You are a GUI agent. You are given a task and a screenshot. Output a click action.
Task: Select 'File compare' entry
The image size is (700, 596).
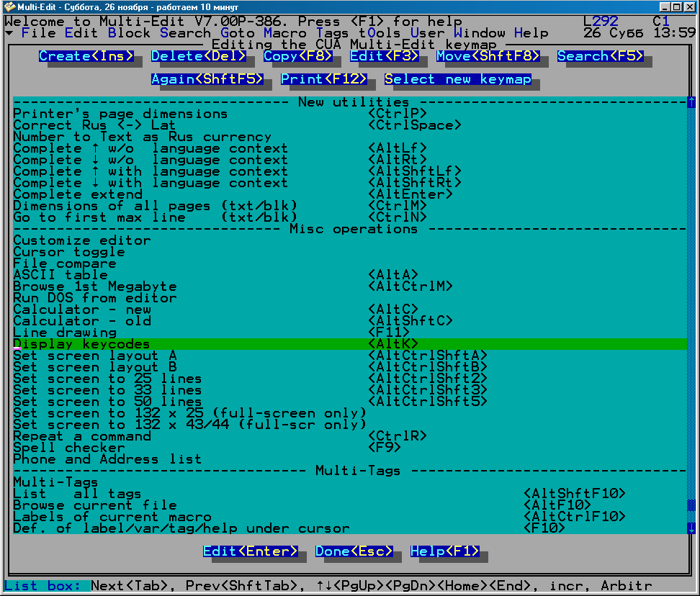click(x=350, y=263)
